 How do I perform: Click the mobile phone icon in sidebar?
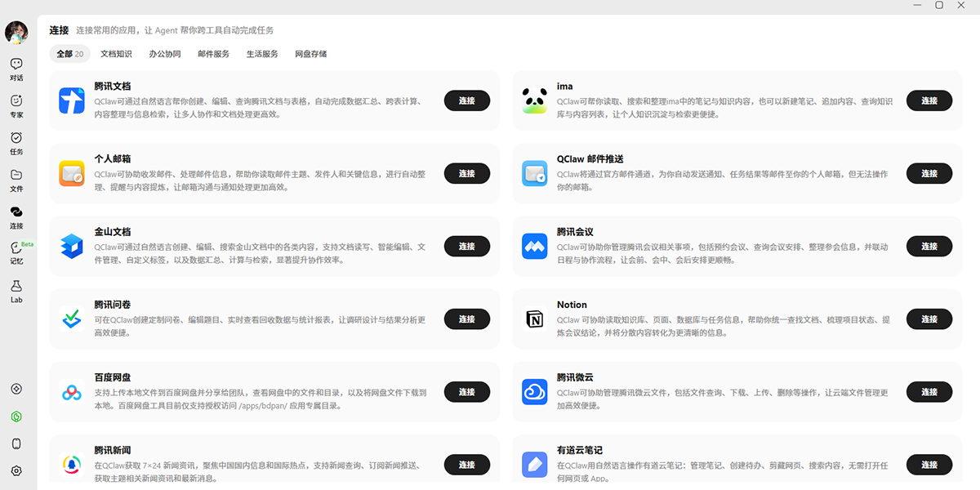tap(16, 443)
